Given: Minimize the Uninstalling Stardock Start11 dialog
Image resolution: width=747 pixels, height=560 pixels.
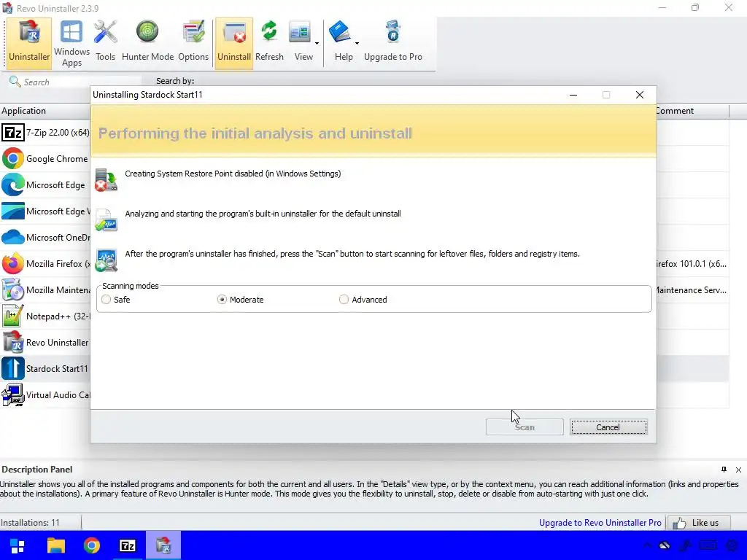Looking at the screenshot, I should [573, 95].
